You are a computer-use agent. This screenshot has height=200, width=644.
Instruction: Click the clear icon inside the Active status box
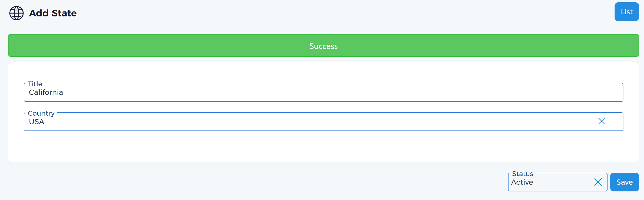tap(598, 182)
